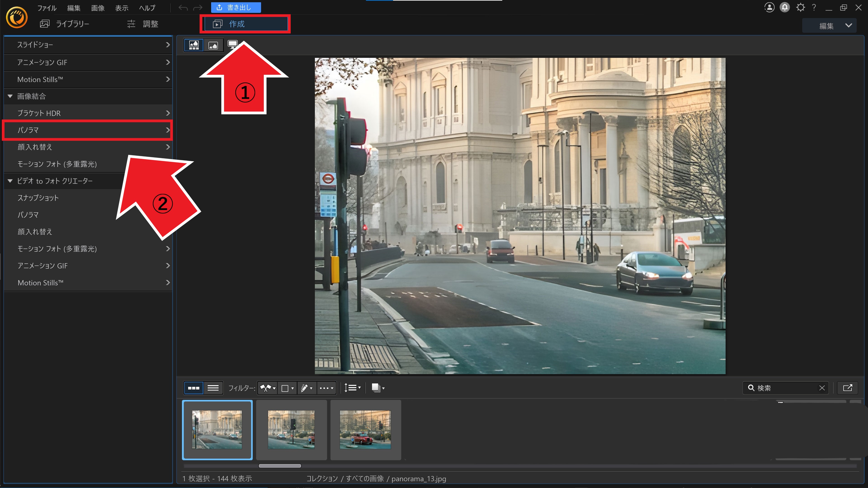Screen dimensions: 868x488
Task: Open the settings gear icon
Action: click(x=800, y=7)
